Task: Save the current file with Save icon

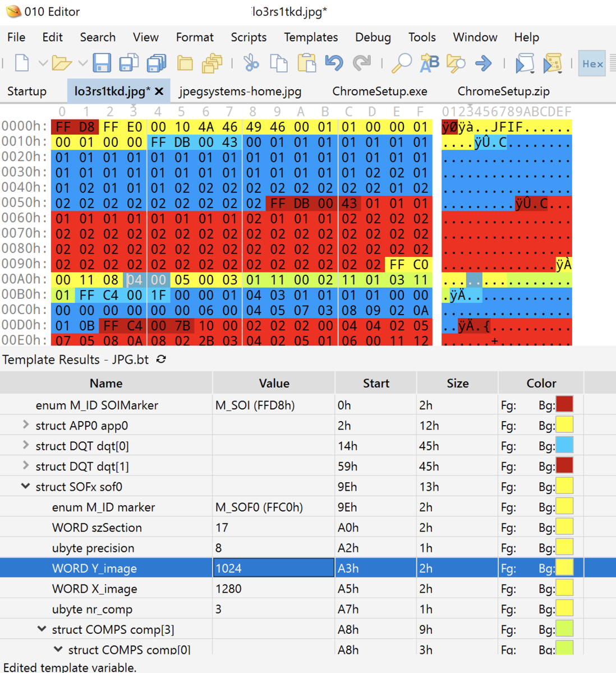Action: click(102, 63)
